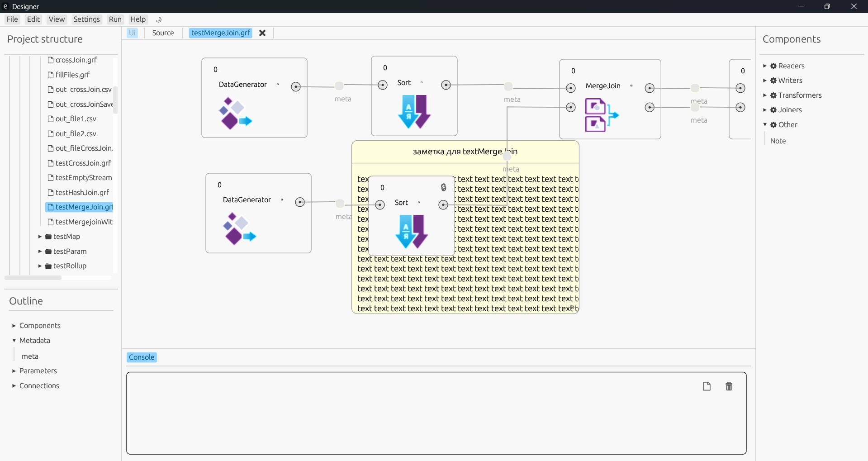Switch to the Source tab
Image resolution: width=868 pixels, height=461 pixels.
pyautogui.click(x=163, y=33)
